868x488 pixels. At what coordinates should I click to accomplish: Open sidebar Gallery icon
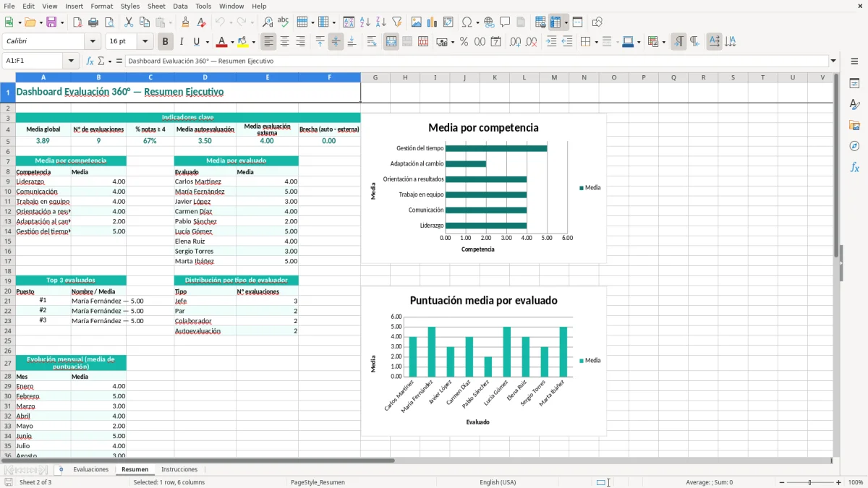click(x=854, y=125)
